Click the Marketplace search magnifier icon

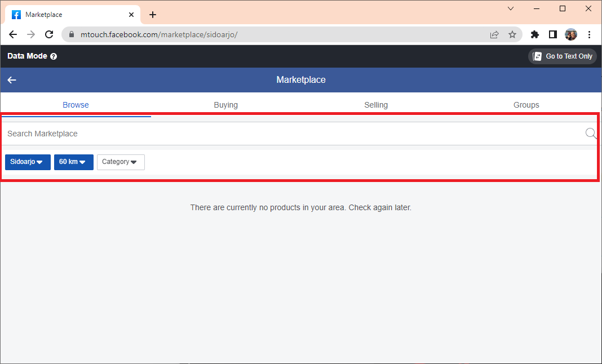(x=591, y=133)
